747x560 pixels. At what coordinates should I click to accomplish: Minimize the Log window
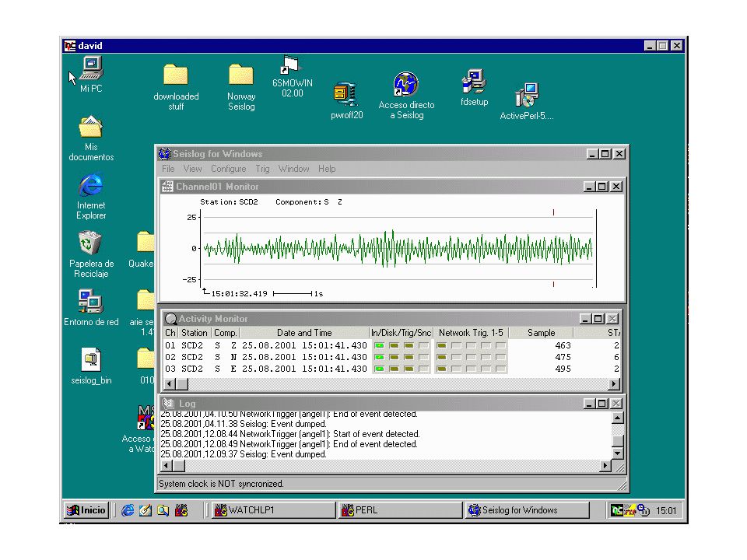coord(590,404)
